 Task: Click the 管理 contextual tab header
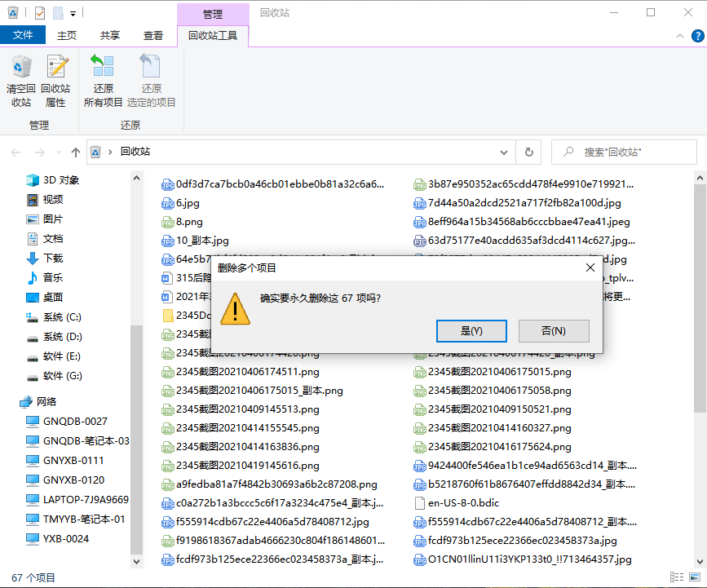213,15
